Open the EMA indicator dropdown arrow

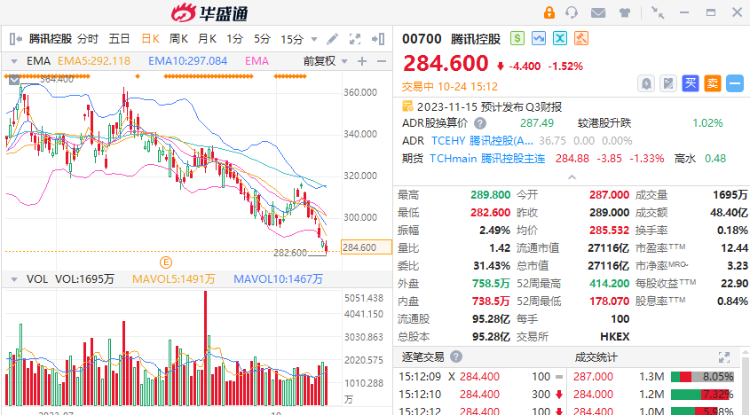click(14, 61)
